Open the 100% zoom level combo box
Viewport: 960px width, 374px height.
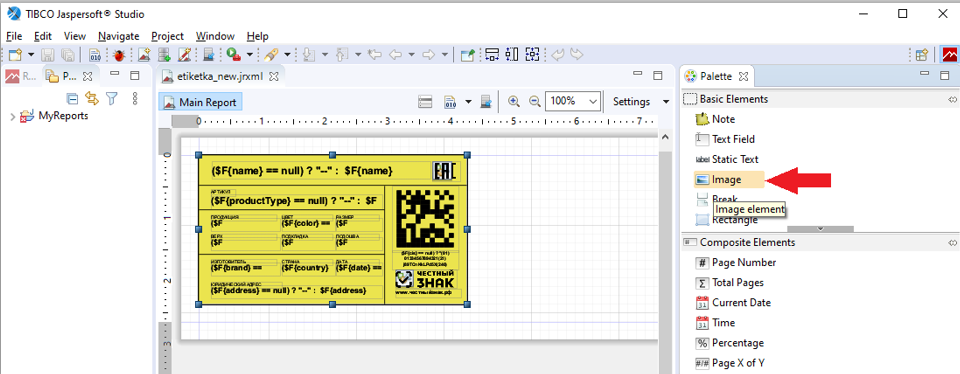(573, 102)
